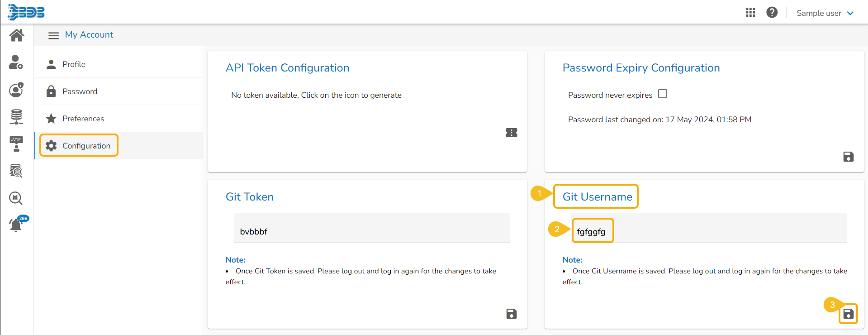This screenshot has height=335, width=868.
Task: Expand the Sample user dropdown
Action: coord(825,13)
